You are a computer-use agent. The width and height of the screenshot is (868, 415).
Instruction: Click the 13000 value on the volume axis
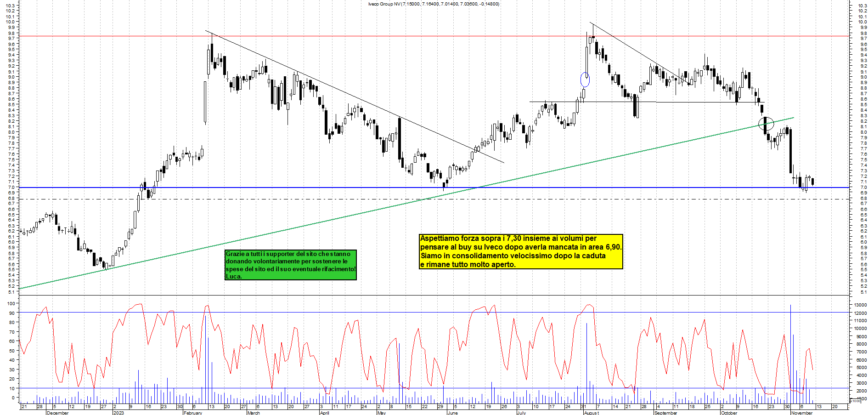click(x=860, y=305)
